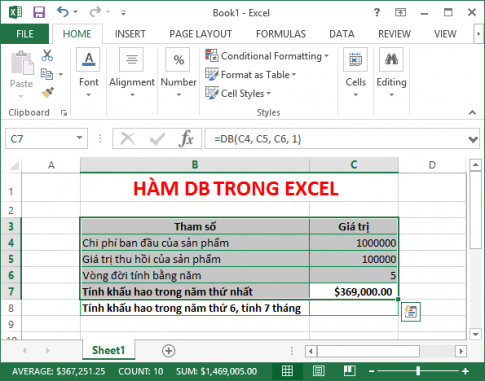Activate the Format Painter brush
Viewport: 485px width, 381px height.
point(47,92)
